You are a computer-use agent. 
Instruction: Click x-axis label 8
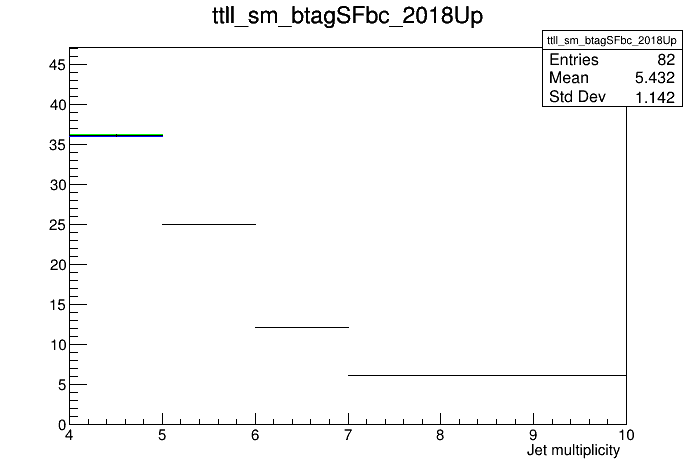point(440,435)
